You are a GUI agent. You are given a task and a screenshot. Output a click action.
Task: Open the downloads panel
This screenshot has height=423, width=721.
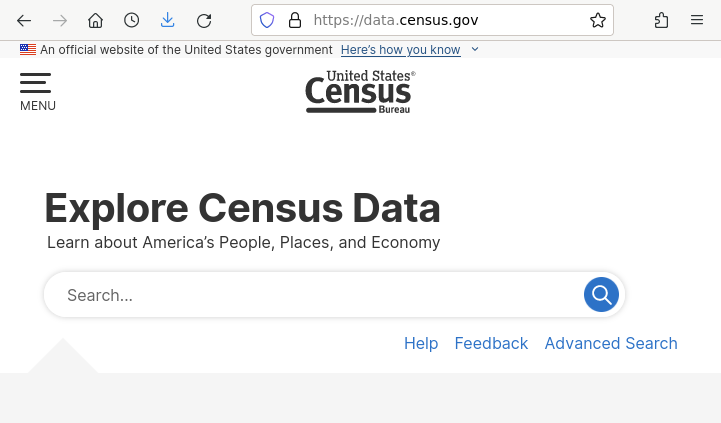coord(168,20)
